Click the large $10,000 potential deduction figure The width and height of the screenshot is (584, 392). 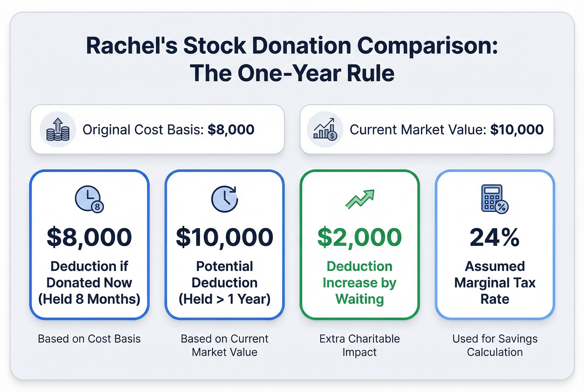pyautogui.click(x=224, y=237)
